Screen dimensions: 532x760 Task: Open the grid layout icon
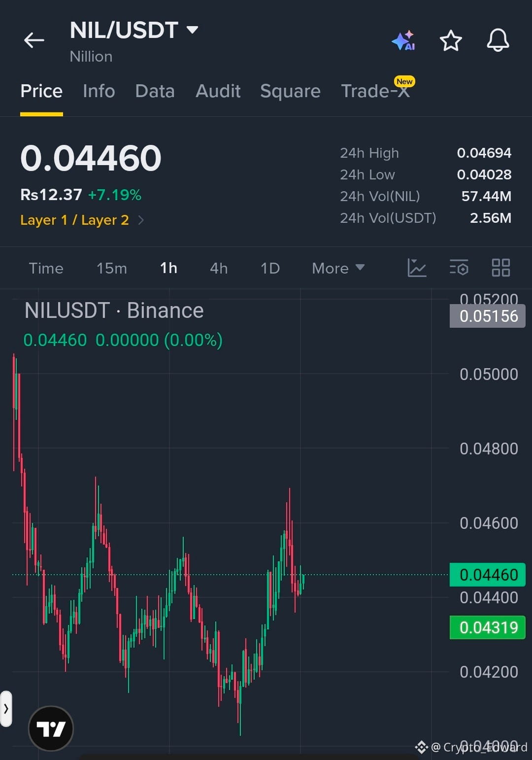pyautogui.click(x=501, y=268)
